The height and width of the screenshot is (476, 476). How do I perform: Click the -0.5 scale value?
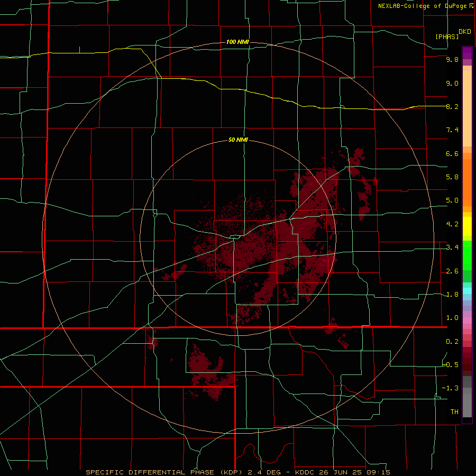(x=451, y=364)
